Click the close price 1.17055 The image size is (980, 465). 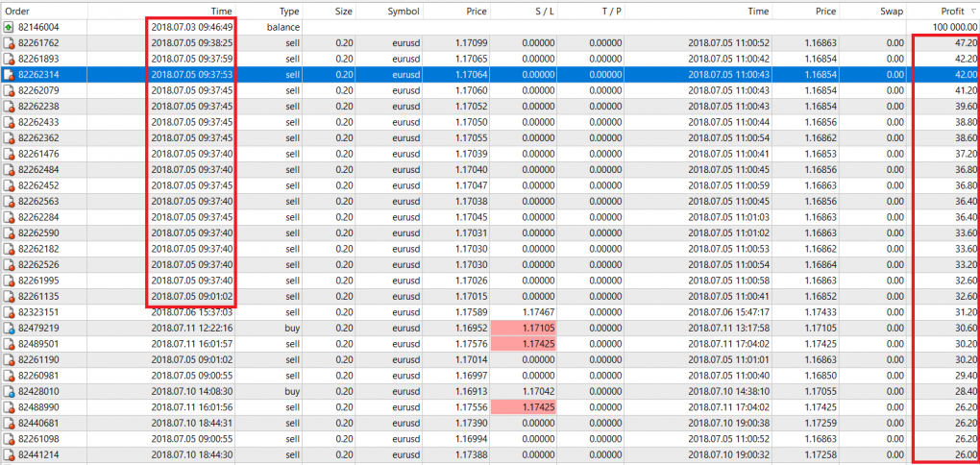point(819,391)
